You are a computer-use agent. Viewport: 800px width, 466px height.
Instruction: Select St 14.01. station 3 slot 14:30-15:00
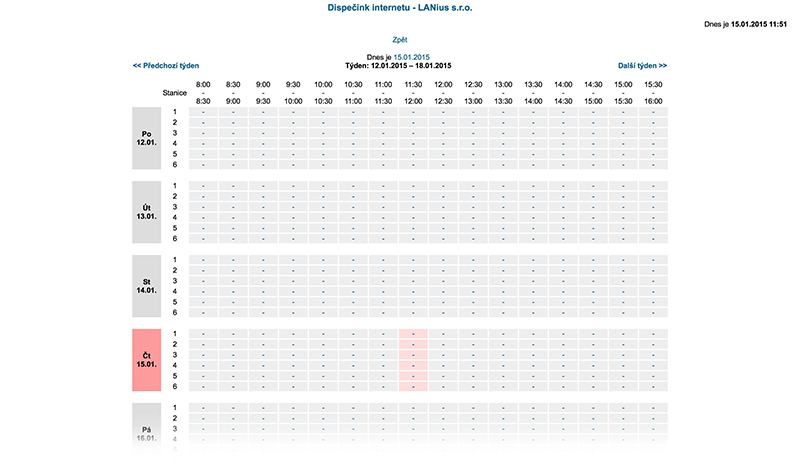tap(593, 281)
